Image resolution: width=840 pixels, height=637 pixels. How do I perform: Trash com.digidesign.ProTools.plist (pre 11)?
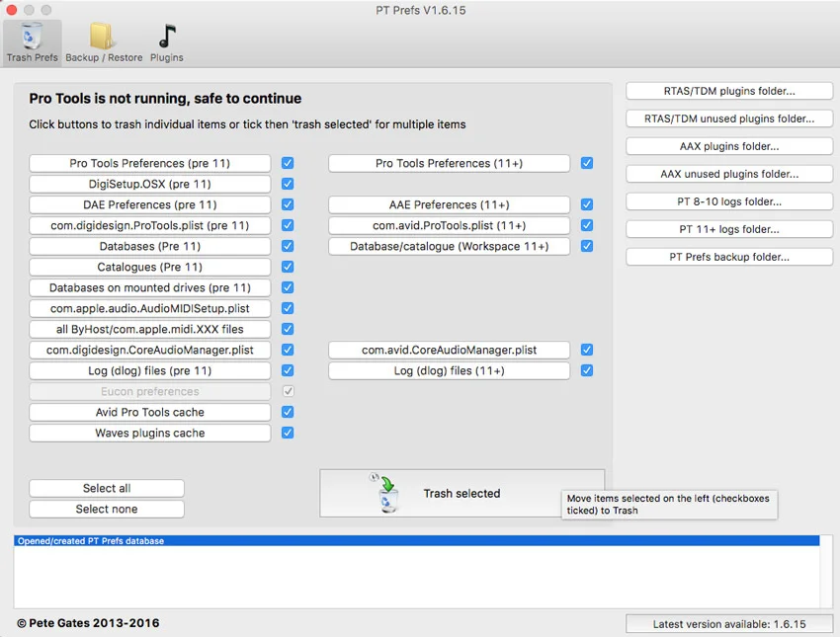150,225
